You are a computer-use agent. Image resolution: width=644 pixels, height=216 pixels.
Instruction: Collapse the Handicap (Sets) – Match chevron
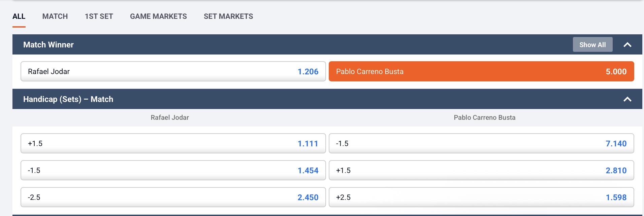tap(627, 99)
